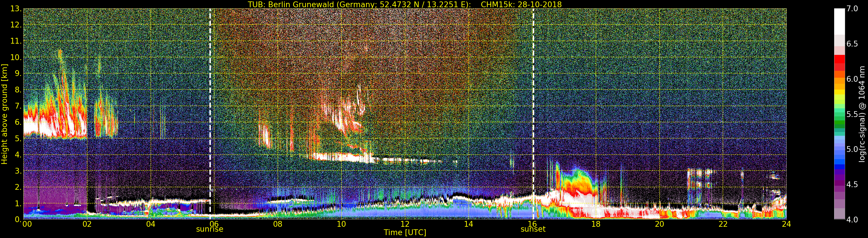This screenshot has height=238, width=868.
Task: Click the '12.' height axis tick label
Action: (x=16, y=25)
